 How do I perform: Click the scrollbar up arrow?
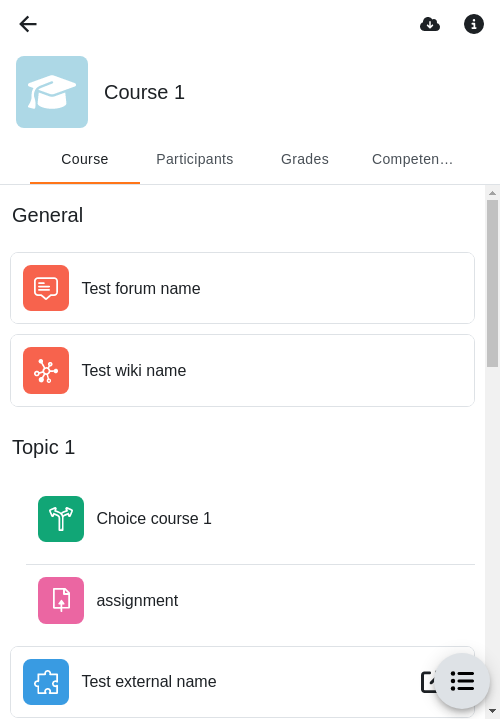click(493, 193)
